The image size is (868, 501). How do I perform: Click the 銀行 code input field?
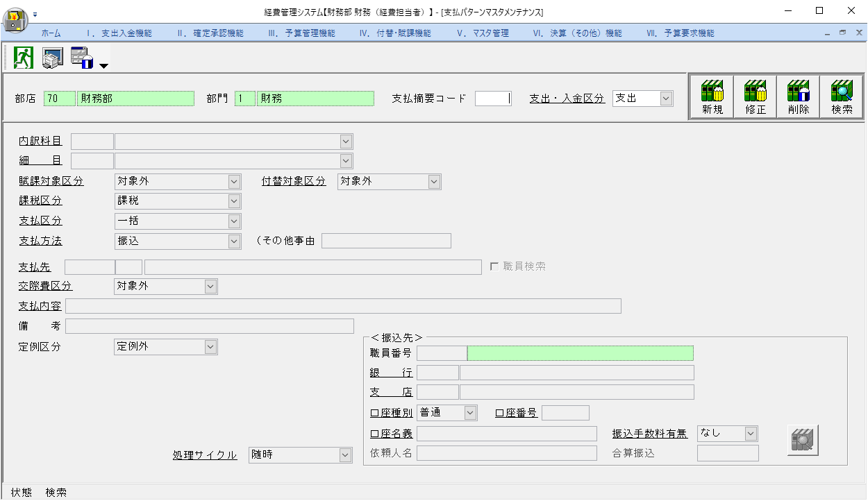pos(437,373)
